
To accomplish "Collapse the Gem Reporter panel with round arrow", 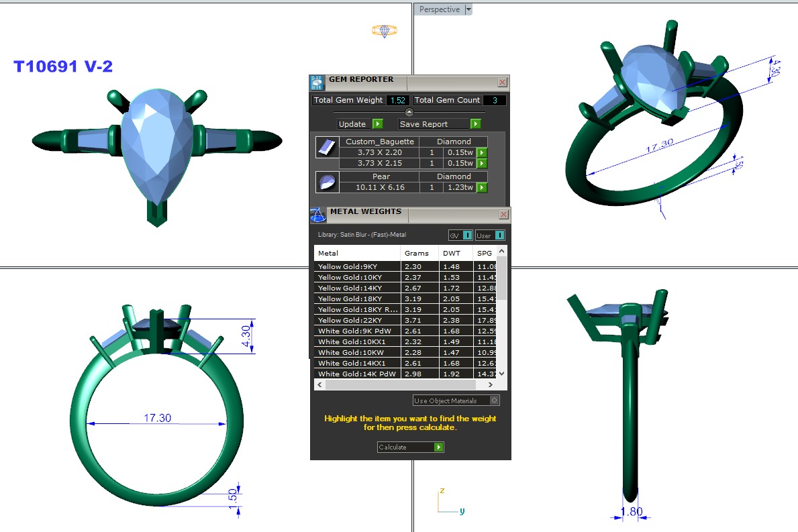I will coord(409,112).
